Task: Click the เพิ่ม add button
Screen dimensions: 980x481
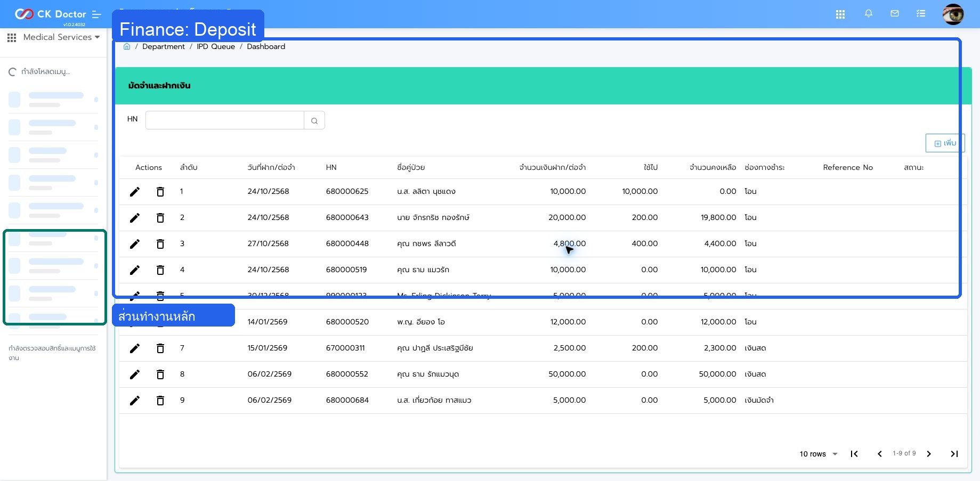Action: [945, 143]
